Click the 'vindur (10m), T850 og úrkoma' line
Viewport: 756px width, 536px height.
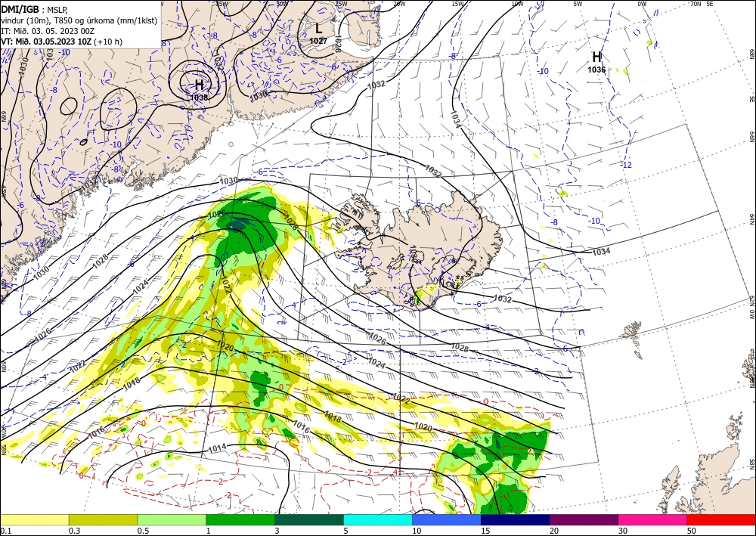[79, 20]
